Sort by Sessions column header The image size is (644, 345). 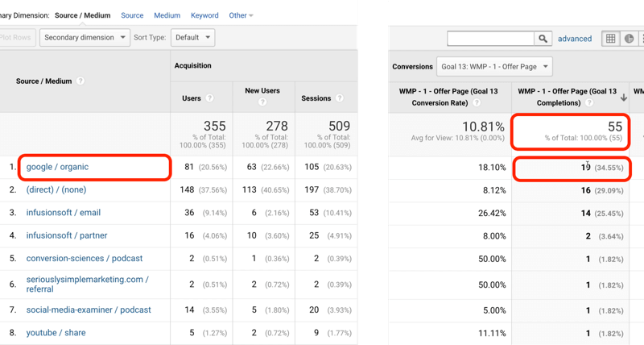click(316, 98)
